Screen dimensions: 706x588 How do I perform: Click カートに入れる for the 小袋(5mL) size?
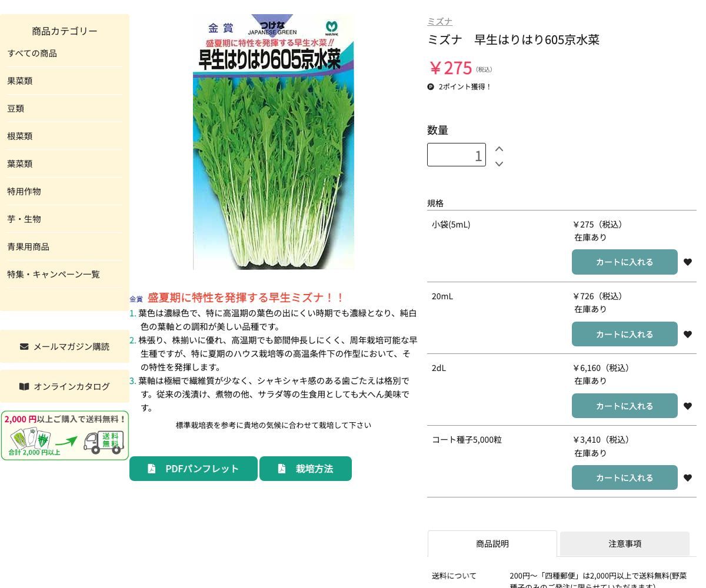tap(625, 262)
